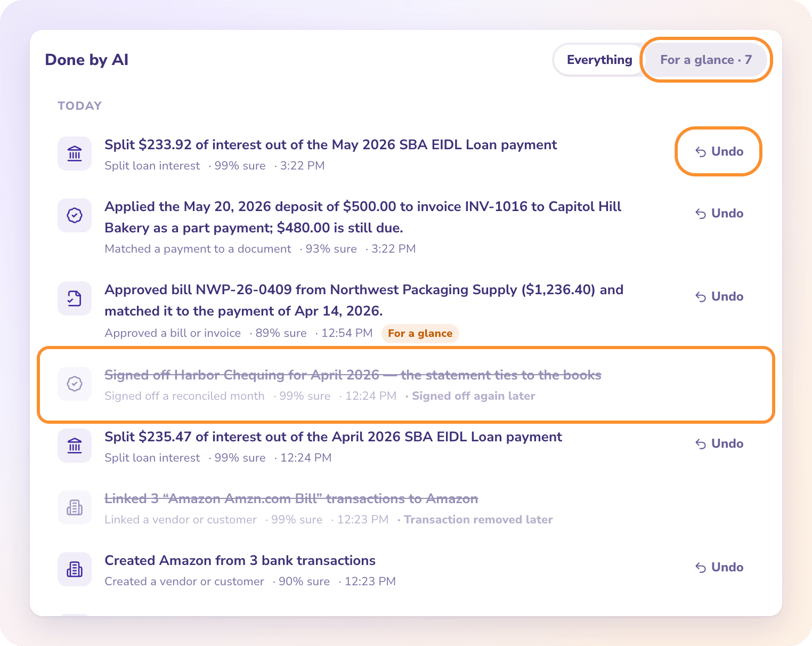Click bank icon beside May 2026 loan split
This screenshot has height=646, width=812.
point(75,154)
